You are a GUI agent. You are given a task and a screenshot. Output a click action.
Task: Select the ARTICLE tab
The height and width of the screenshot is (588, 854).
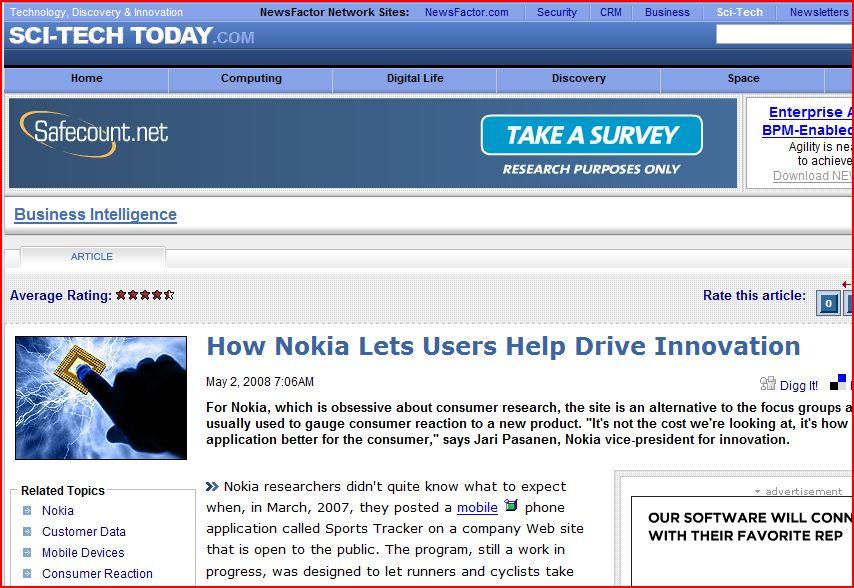tap(92, 257)
